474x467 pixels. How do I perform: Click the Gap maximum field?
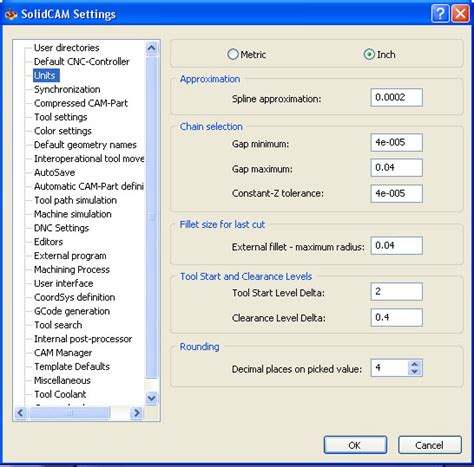point(396,167)
